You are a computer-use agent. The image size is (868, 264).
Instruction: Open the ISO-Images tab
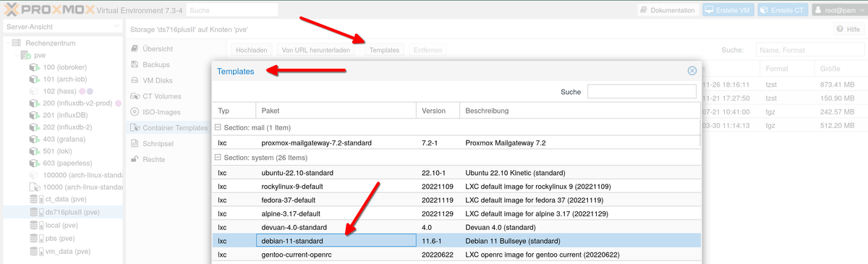pos(161,112)
